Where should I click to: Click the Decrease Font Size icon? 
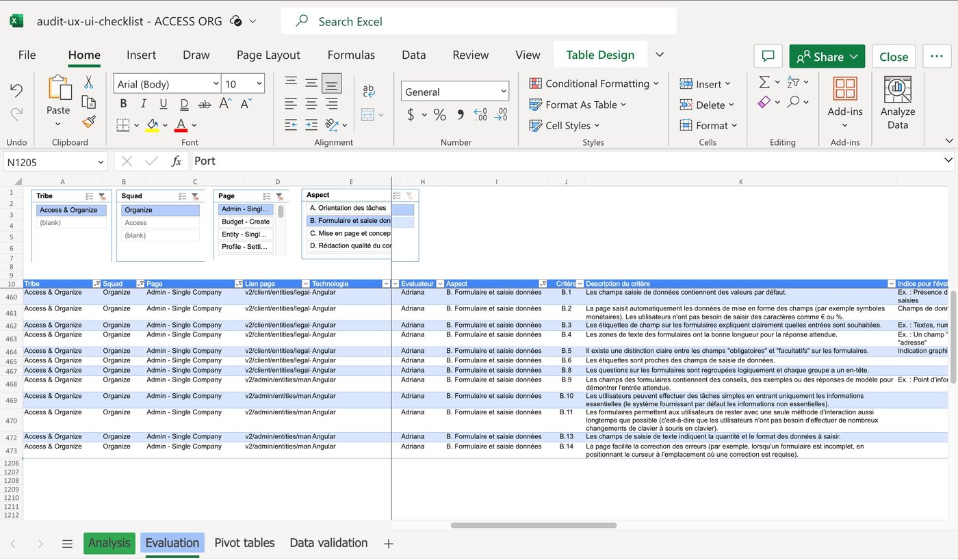tap(246, 104)
